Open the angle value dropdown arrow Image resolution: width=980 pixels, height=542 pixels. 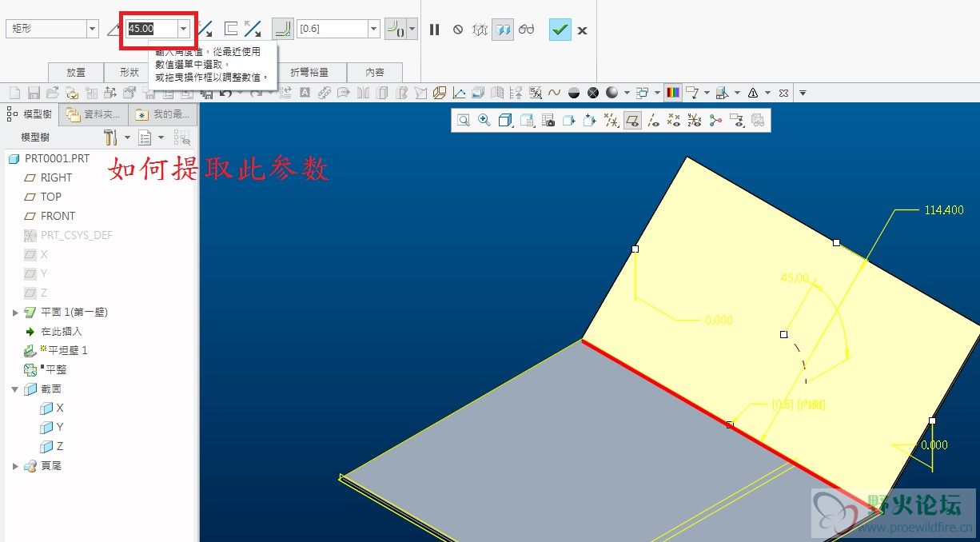[184, 29]
